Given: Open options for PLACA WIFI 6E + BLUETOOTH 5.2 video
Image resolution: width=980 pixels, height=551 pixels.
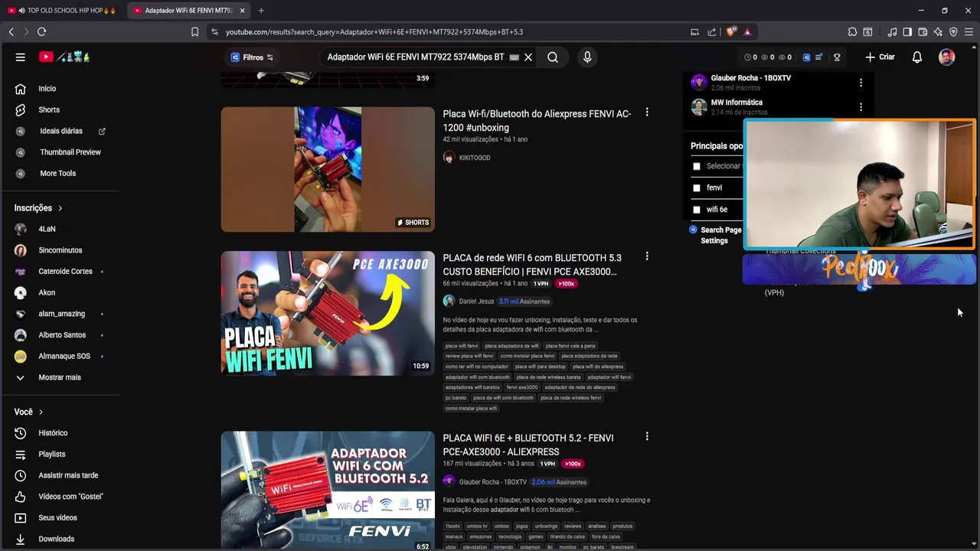Looking at the screenshot, I should 647,436.
